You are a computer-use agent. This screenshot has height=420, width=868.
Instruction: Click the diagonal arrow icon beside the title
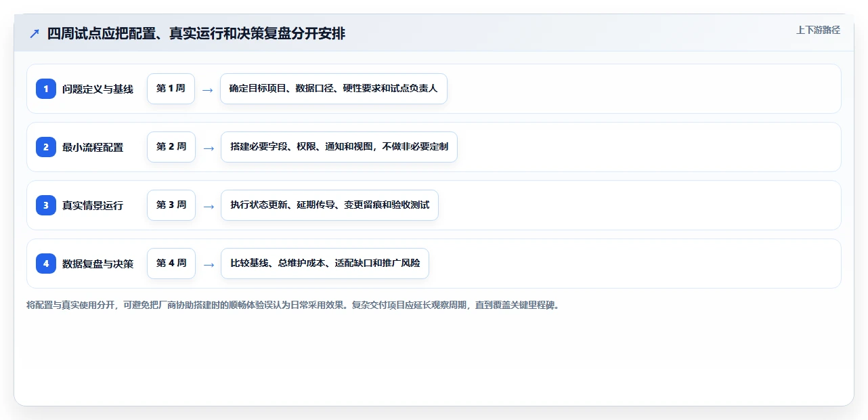(x=34, y=33)
